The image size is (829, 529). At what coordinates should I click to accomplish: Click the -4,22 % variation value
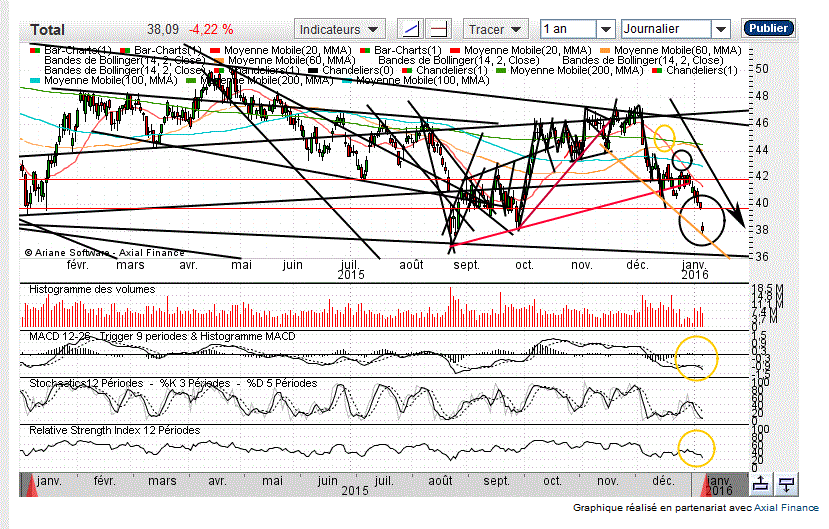(x=211, y=30)
